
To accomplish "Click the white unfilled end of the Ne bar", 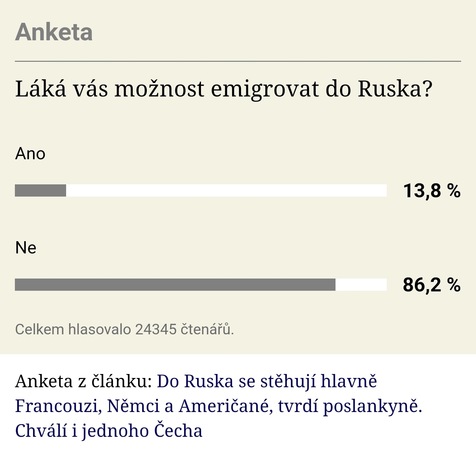I will [361, 285].
